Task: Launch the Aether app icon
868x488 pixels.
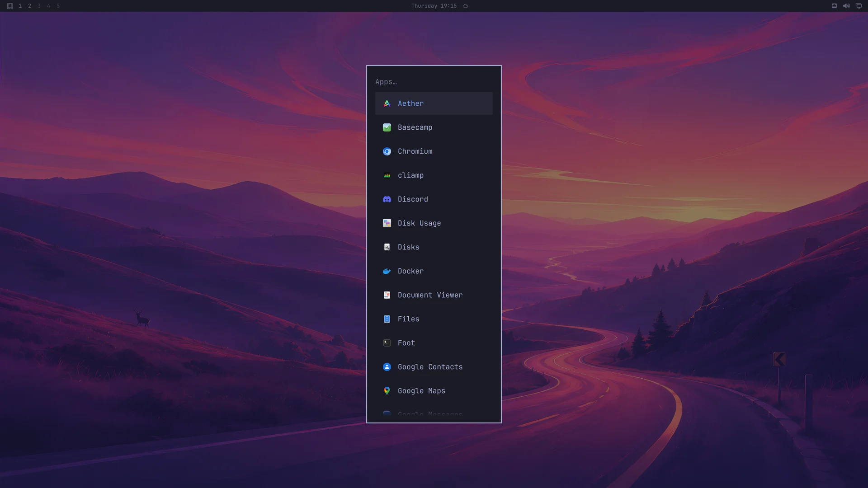Action: point(387,103)
